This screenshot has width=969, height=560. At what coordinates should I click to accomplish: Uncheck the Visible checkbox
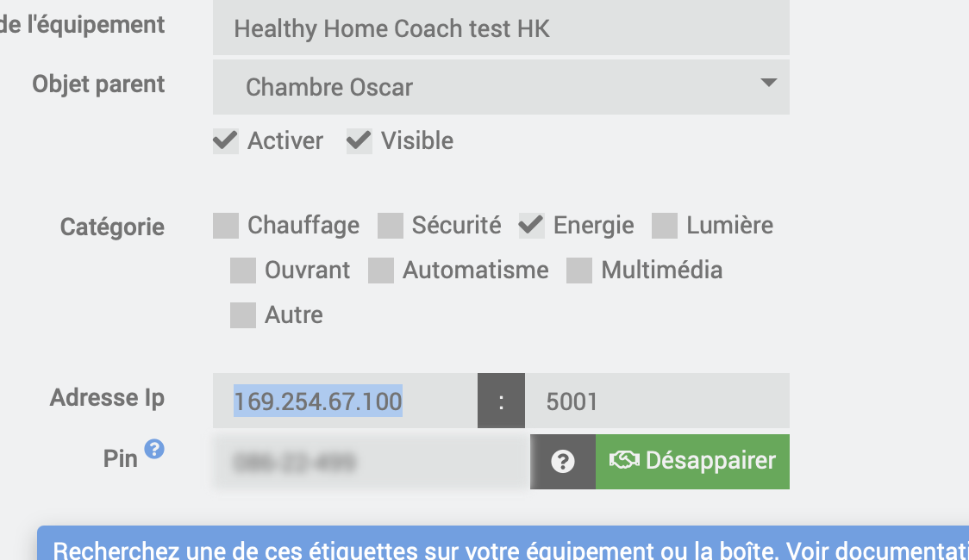coord(359,141)
